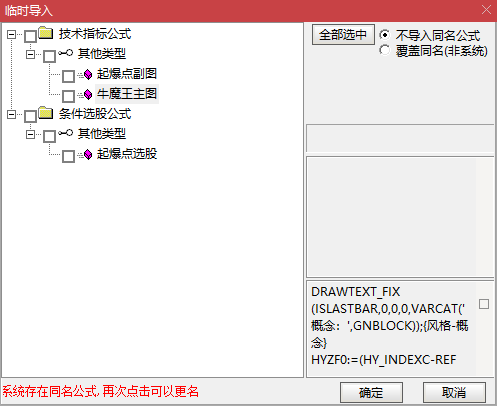Click the key icon of 其他类型 under 技术指标公式
The width and height of the screenshot is (497, 406).
pos(65,53)
